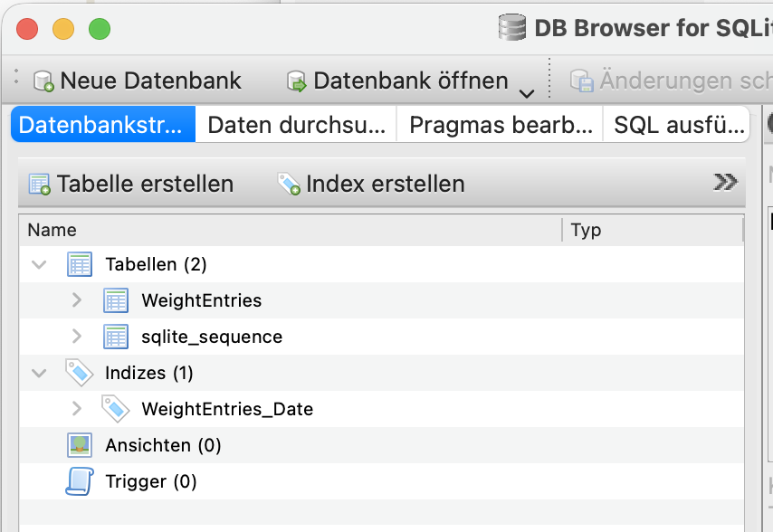Expand the WeightEntries_Date index entry

pos(77,409)
